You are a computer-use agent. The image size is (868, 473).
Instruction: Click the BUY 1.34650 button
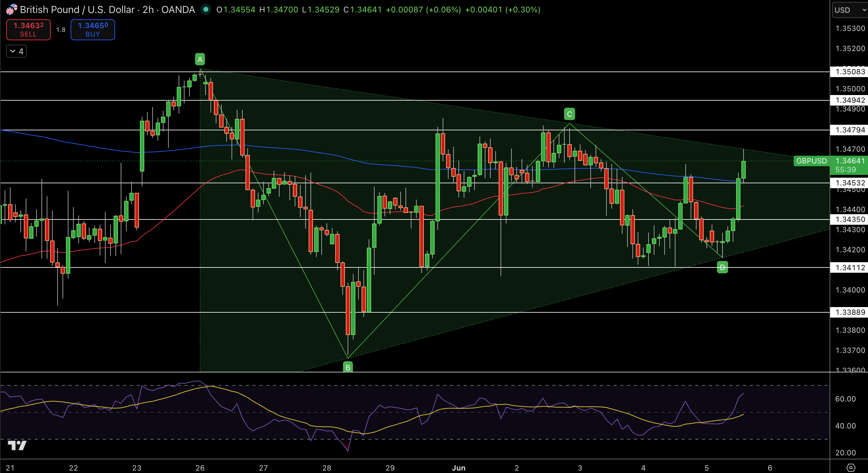(x=93, y=30)
